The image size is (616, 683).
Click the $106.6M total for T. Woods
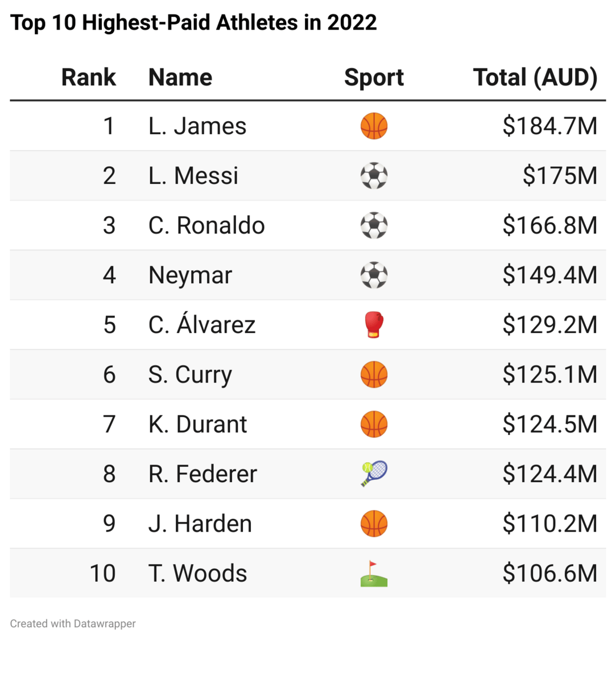point(550,573)
